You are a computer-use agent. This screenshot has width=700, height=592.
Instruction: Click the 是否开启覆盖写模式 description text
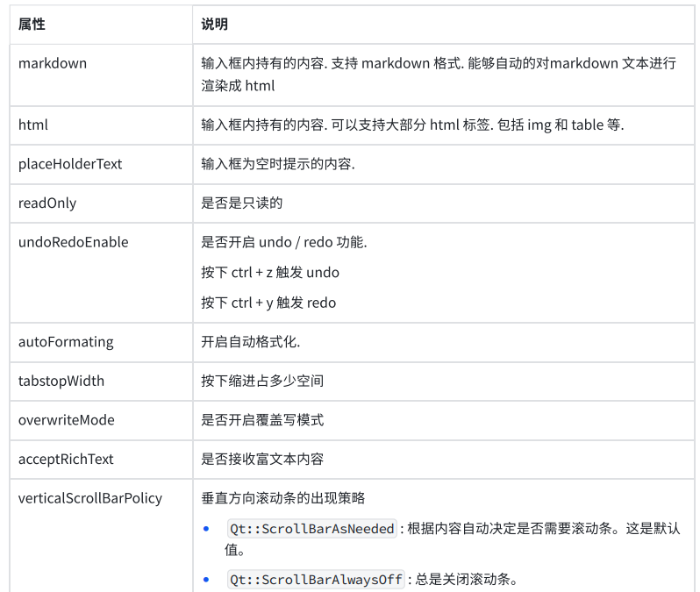click(262, 420)
